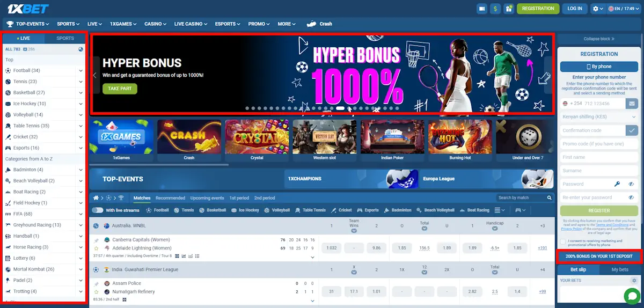Click Collapse block in the right panel
The width and height of the screenshot is (644, 308).
[599, 39]
